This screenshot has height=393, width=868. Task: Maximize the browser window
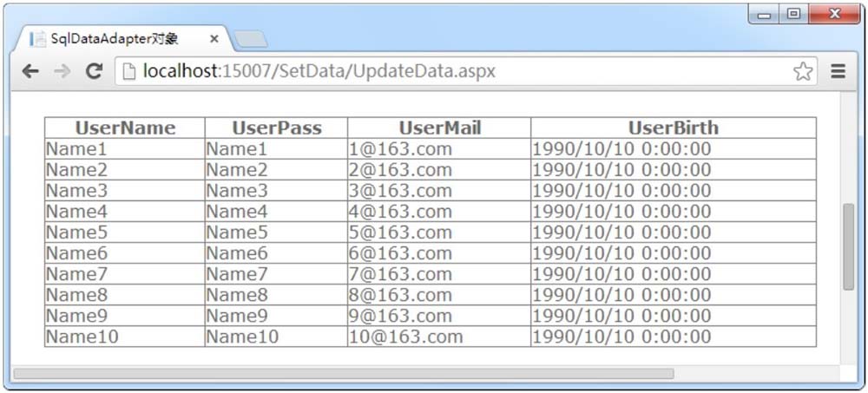(x=794, y=15)
